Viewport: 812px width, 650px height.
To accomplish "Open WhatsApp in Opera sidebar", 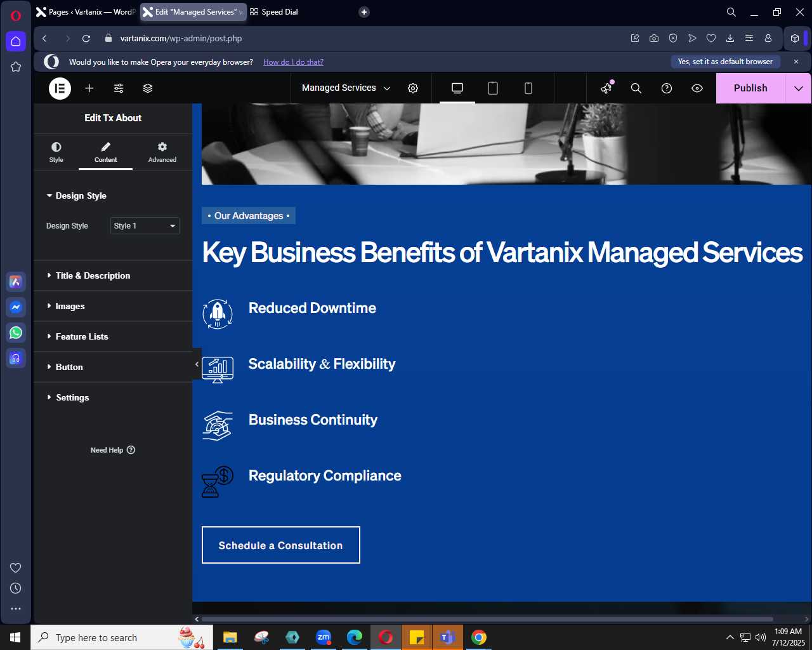I will 16,333.
